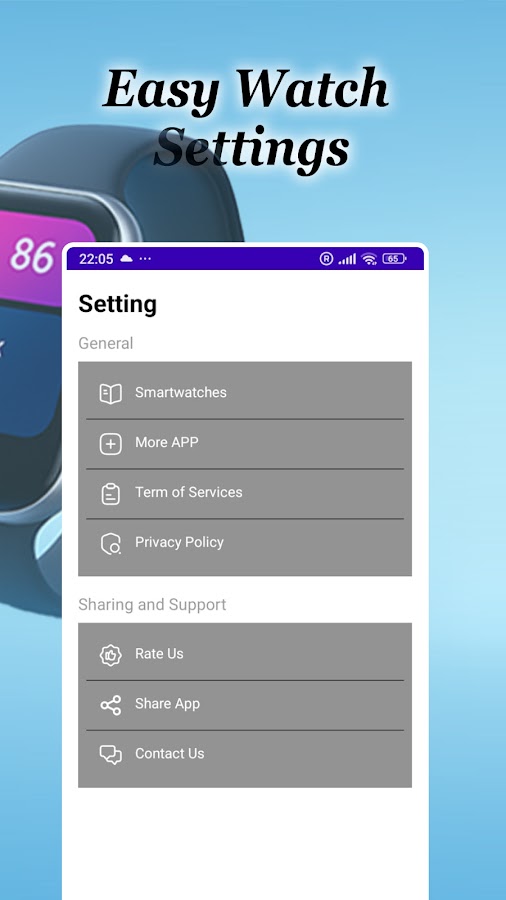Open the Smartwatches menu entry
This screenshot has height=900, width=506.
click(x=245, y=394)
